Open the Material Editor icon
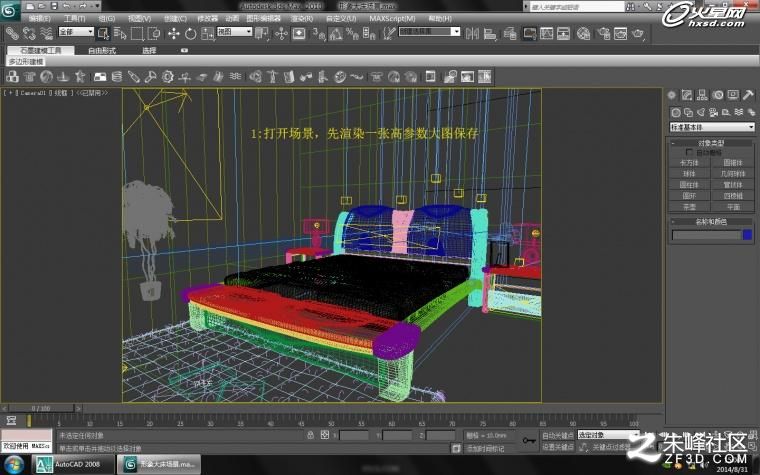The width and height of the screenshot is (760, 475). point(584,33)
